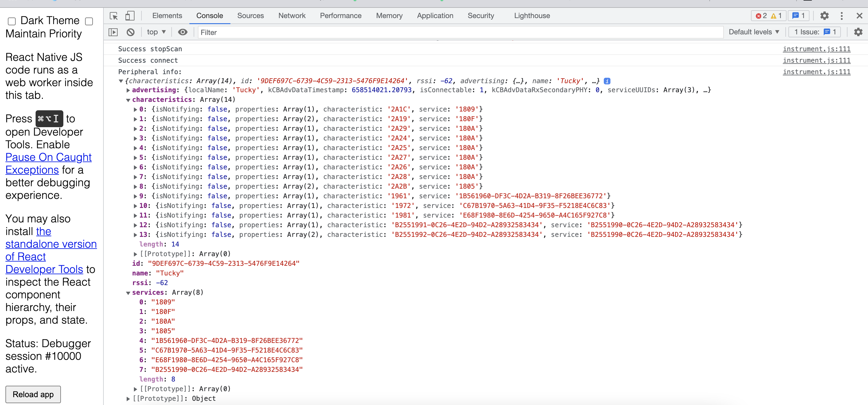The height and width of the screenshot is (405, 868).
Task: Open the Lighthouse panel
Action: coord(532,15)
